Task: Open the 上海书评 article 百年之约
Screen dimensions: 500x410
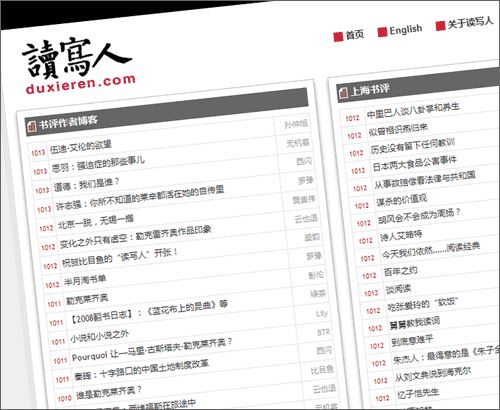Action: (400, 271)
